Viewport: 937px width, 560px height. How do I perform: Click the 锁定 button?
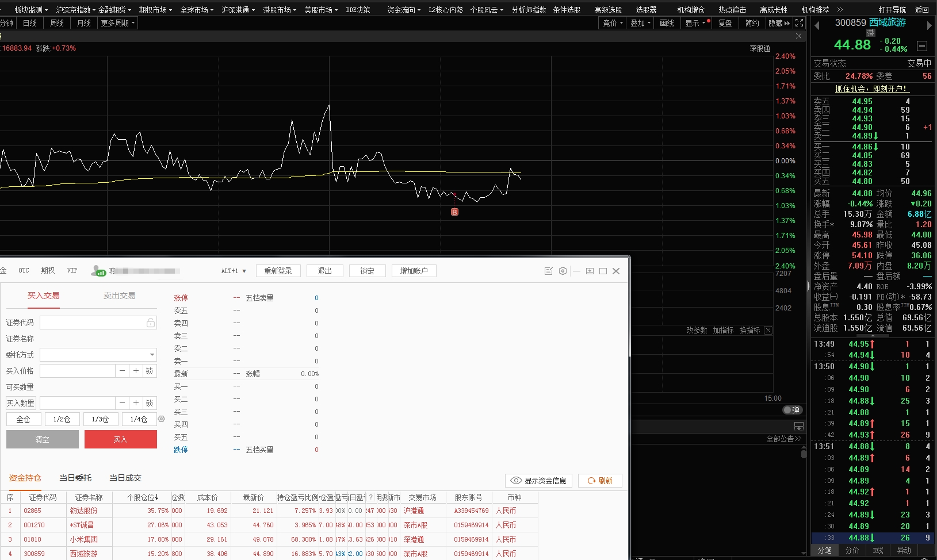(x=368, y=271)
